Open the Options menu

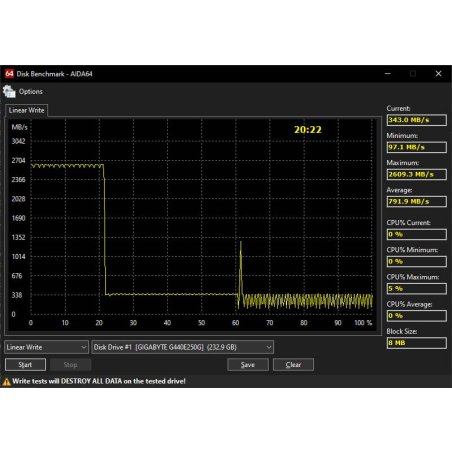coord(30,92)
